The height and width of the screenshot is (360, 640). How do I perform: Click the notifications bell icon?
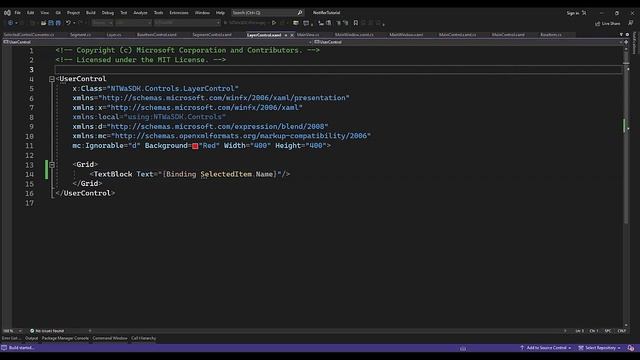pos(631,348)
